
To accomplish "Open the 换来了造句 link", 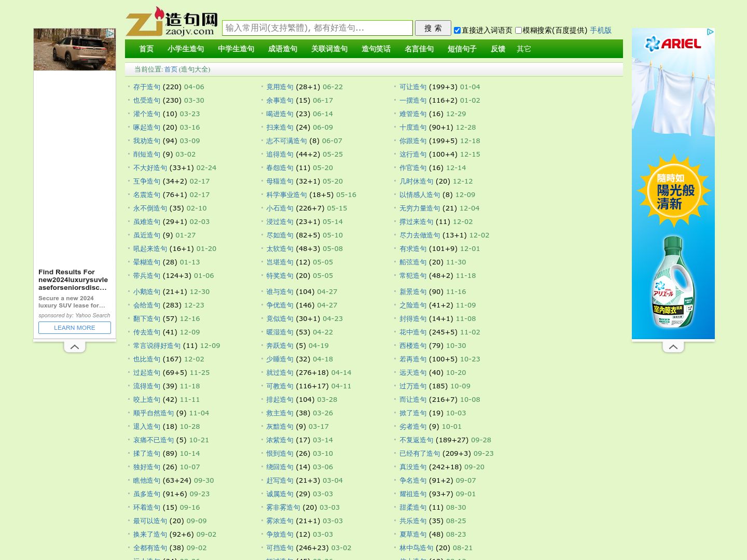I will coord(150,534).
